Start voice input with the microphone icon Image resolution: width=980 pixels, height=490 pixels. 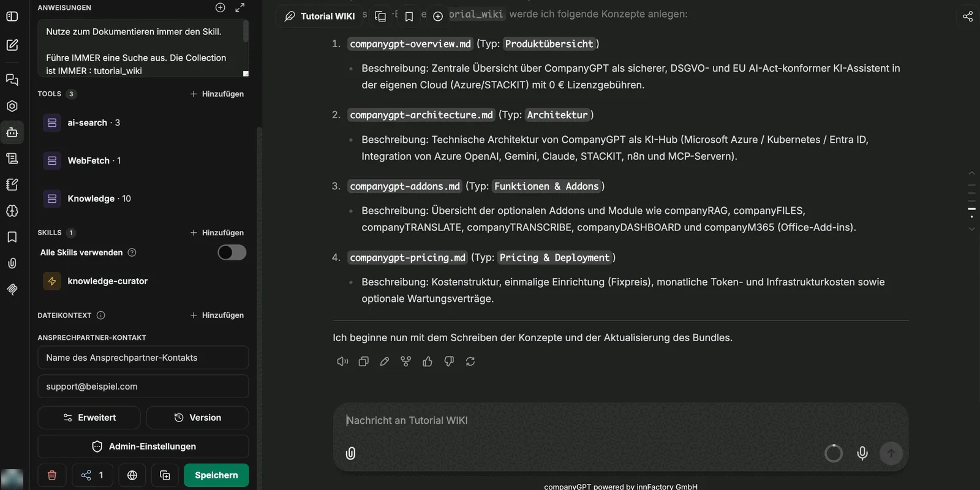click(862, 453)
